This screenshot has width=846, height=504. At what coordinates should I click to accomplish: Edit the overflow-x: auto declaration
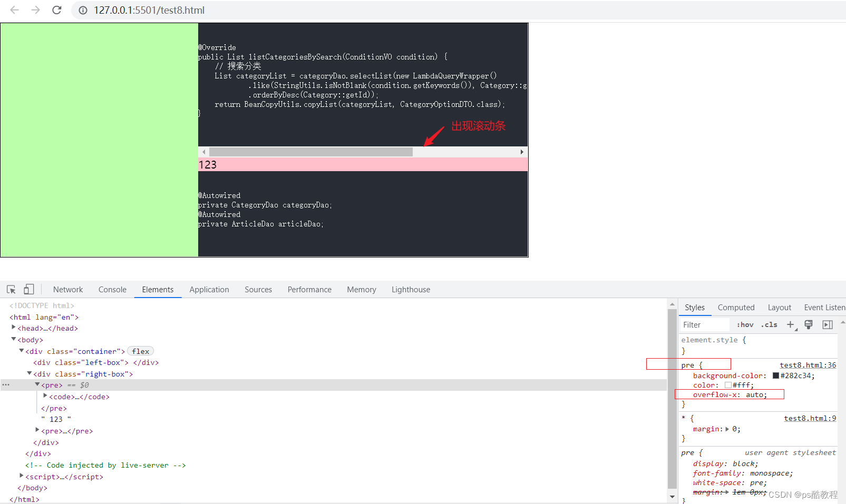730,394
